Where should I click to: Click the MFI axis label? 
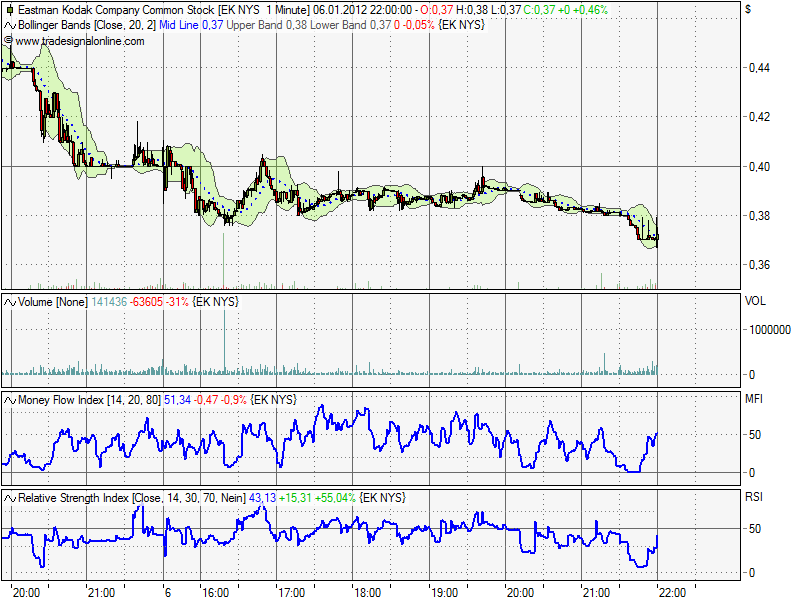pos(754,397)
